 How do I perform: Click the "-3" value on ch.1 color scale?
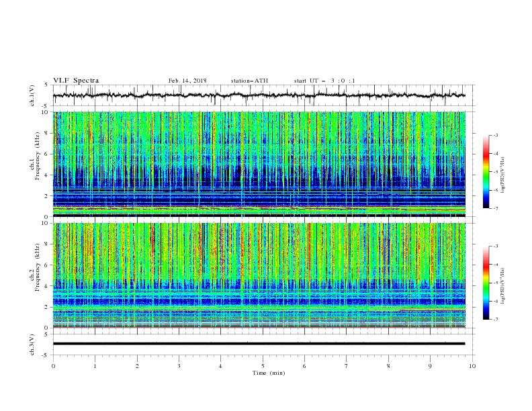coord(495,135)
